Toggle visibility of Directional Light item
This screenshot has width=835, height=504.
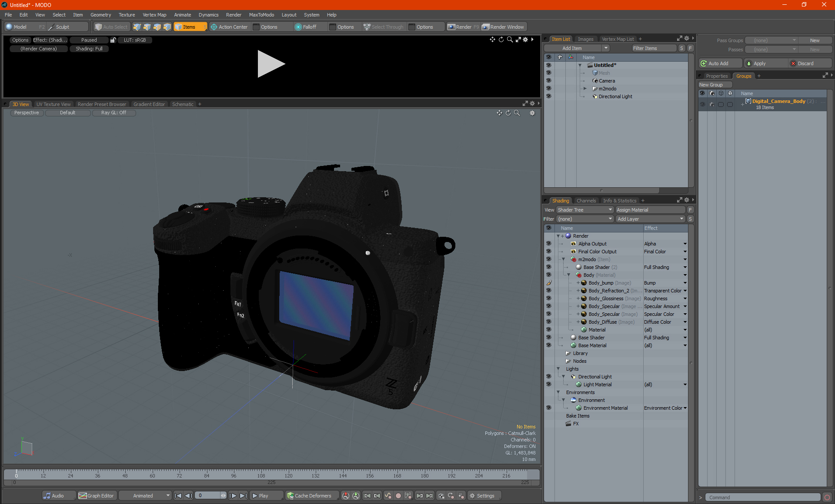548,96
